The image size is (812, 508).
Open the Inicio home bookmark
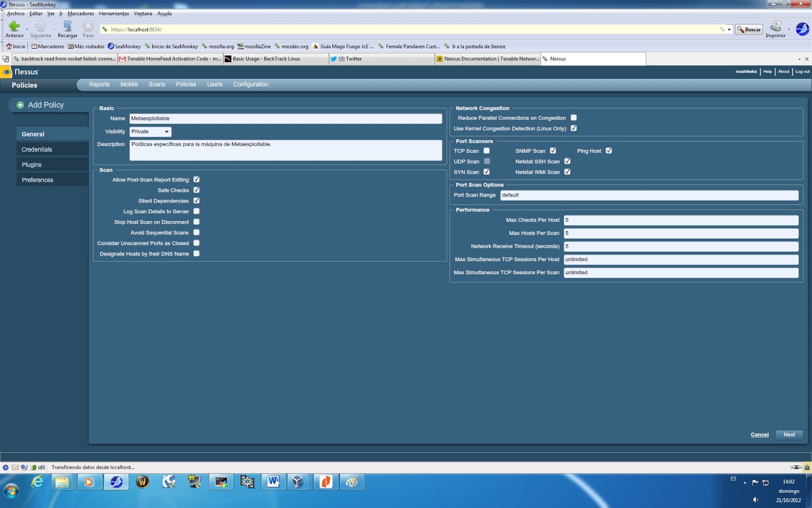click(16, 46)
